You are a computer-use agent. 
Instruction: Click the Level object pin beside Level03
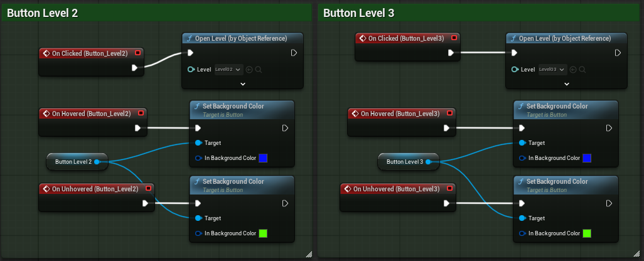(x=515, y=70)
